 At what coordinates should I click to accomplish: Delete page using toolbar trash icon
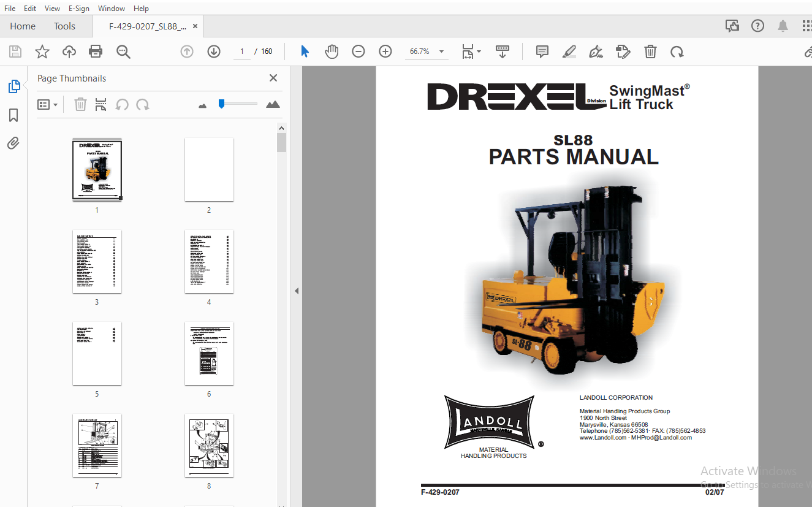pos(650,51)
